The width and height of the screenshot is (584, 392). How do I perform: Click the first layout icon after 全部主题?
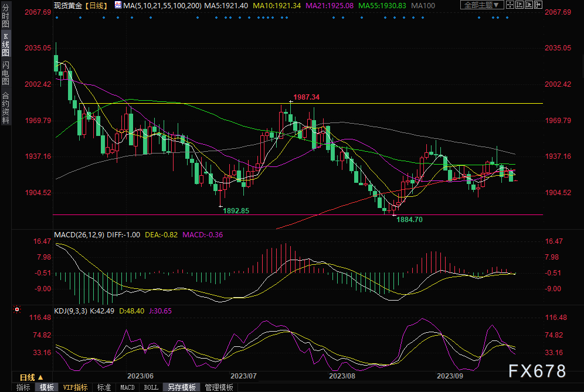pos(511,5)
